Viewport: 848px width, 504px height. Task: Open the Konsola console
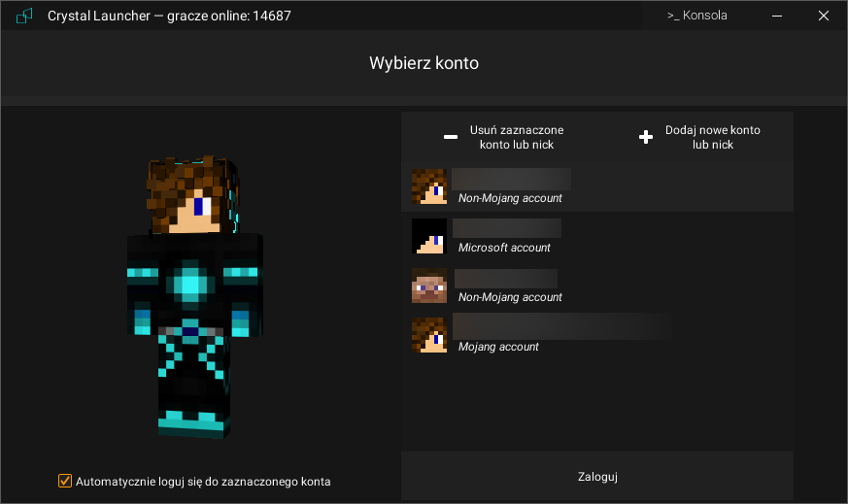tap(697, 16)
